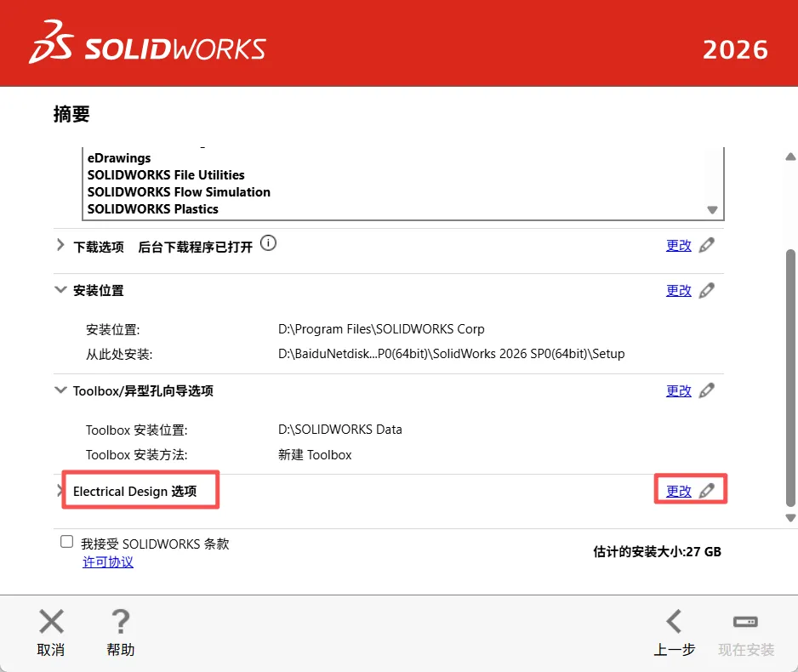Click the summary page's up scroll arrow
Image resolution: width=798 pixels, height=672 pixels.
[790, 157]
